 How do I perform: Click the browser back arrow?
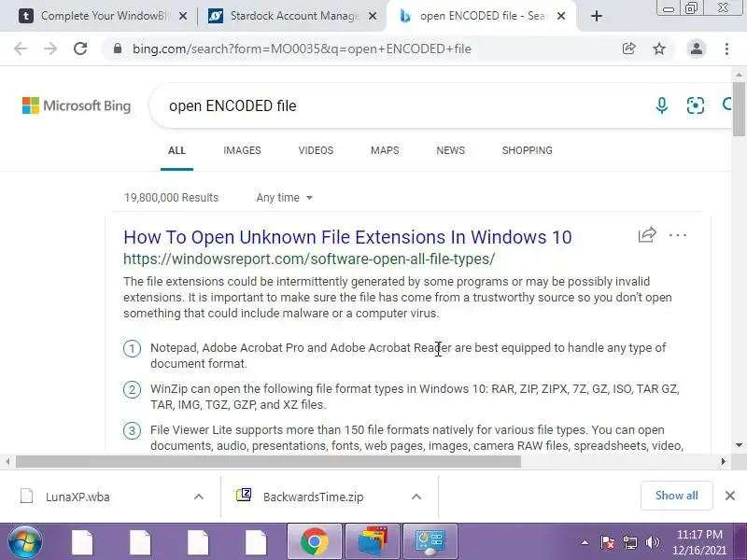(x=21, y=49)
